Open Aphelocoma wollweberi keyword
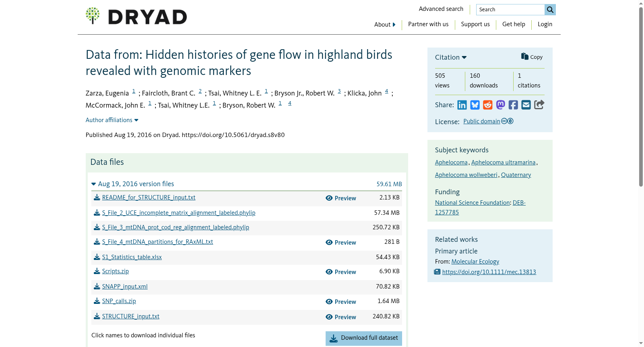The height and width of the screenshot is (347, 644). [466, 175]
